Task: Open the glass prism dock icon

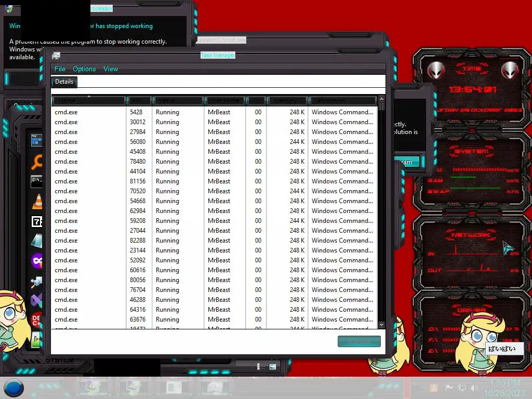Action: (37, 241)
